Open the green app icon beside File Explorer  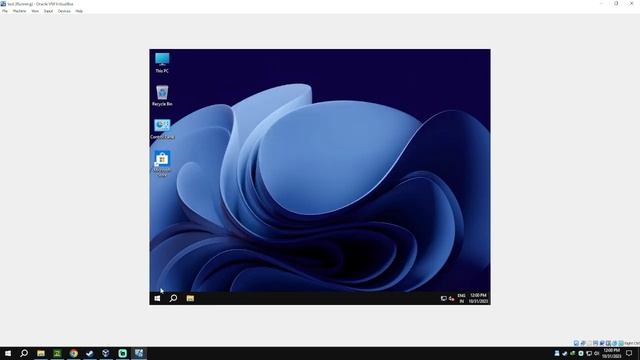tap(57, 353)
